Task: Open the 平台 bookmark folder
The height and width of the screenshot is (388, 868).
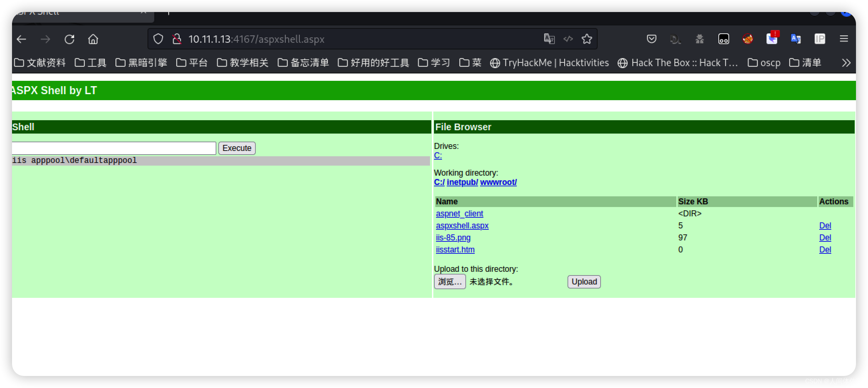Action: (x=192, y=63)
